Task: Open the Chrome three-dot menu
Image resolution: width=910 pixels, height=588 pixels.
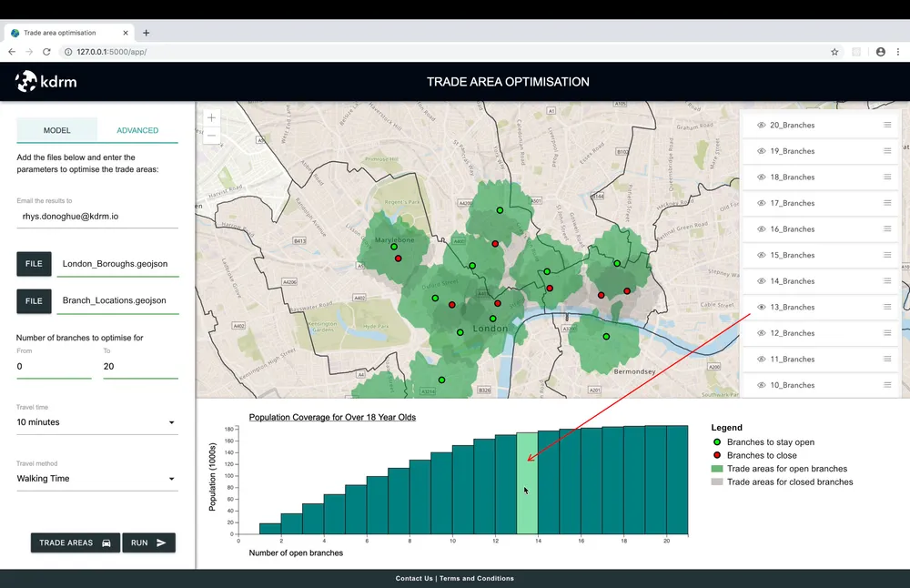Action: pos(897,52)
